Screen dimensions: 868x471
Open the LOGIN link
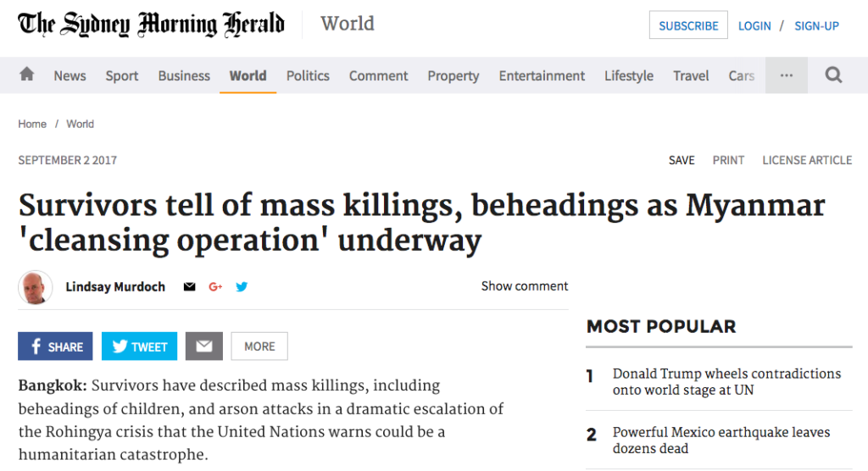click(754, 26)
